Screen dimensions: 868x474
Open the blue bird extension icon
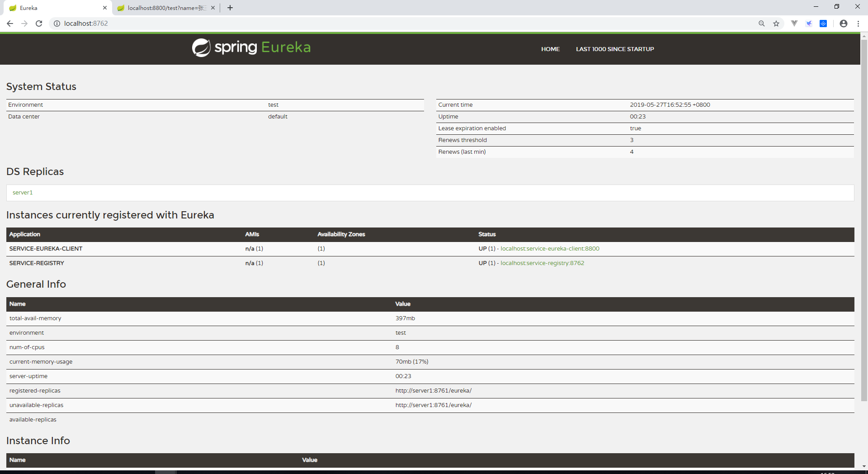tap(809, 24)
